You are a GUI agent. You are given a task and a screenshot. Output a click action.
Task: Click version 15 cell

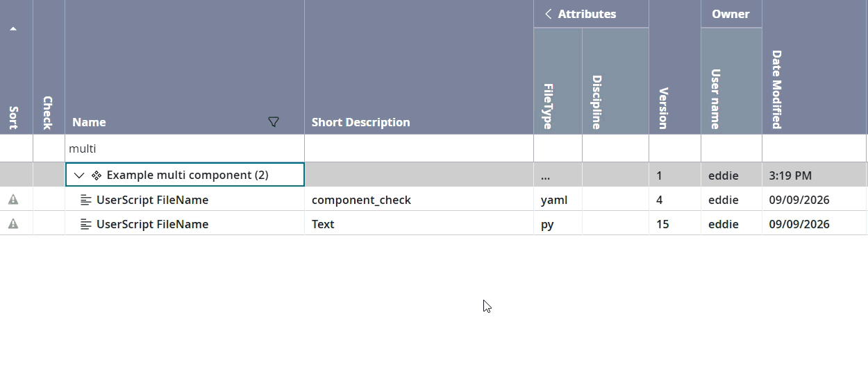point(675,224)
